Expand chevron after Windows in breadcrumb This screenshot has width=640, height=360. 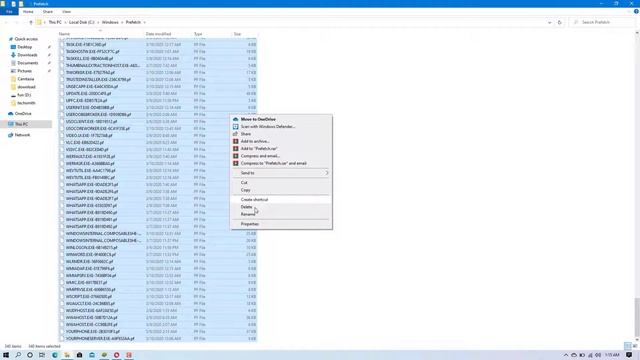point(122,22)
